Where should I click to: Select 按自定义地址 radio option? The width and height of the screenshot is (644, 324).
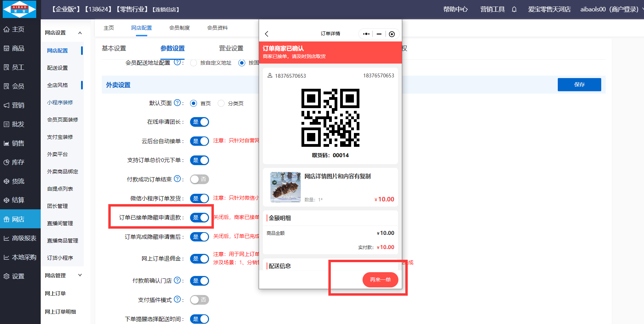click(194, 63)
